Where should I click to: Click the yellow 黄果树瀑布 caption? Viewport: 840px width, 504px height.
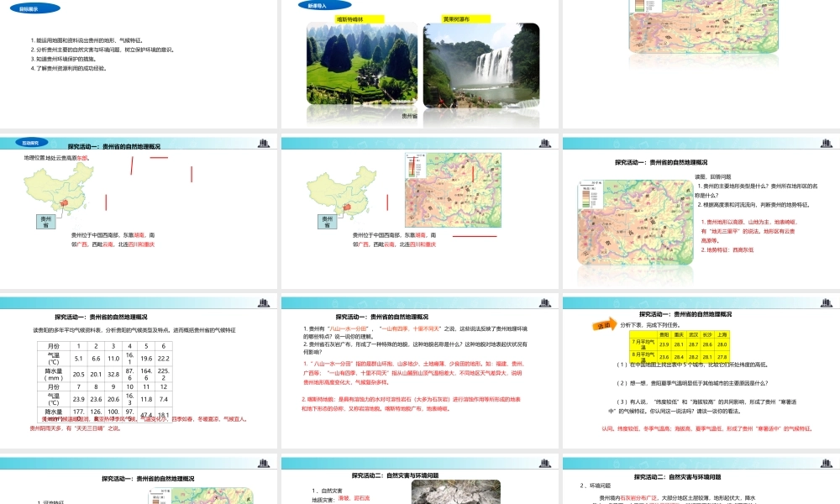(466, 19)
